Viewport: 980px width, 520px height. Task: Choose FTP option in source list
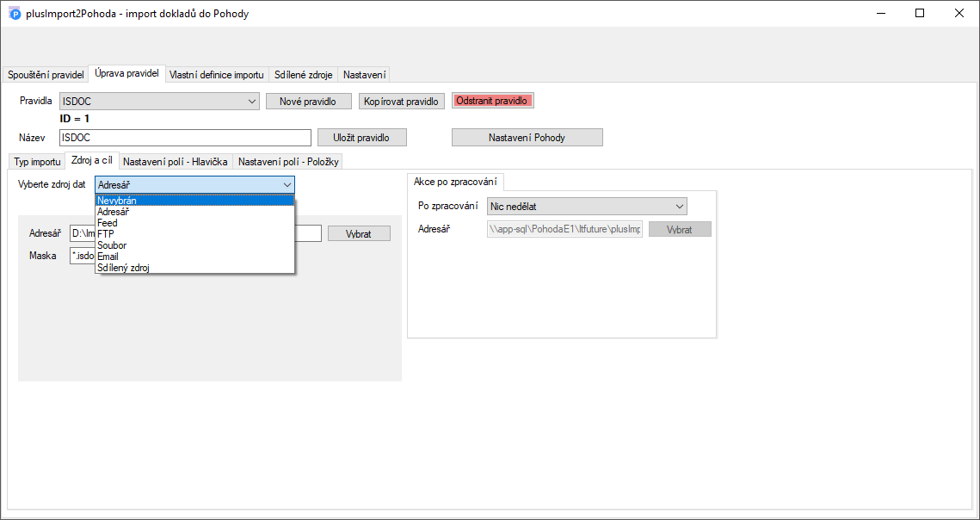(x=194, y=234)
